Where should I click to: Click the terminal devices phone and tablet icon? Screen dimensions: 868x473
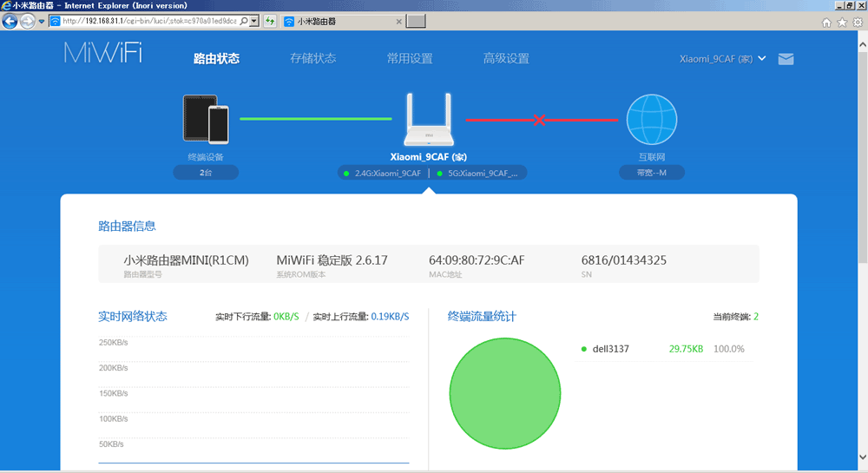[x=206, y=118]
